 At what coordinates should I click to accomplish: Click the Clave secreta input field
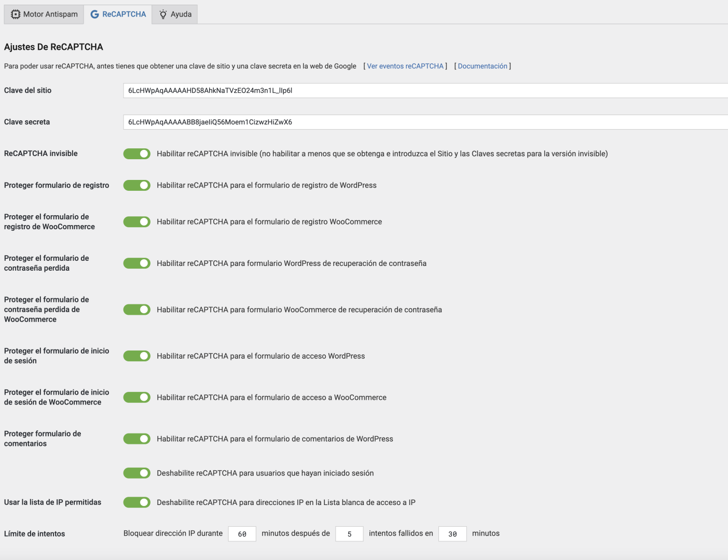pyautogui.click(x=425, y=122)
